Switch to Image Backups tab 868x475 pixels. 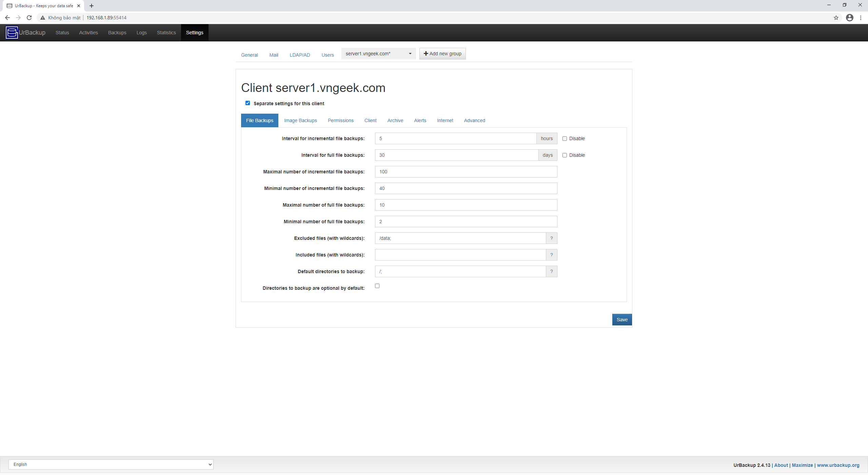point(300,120)
